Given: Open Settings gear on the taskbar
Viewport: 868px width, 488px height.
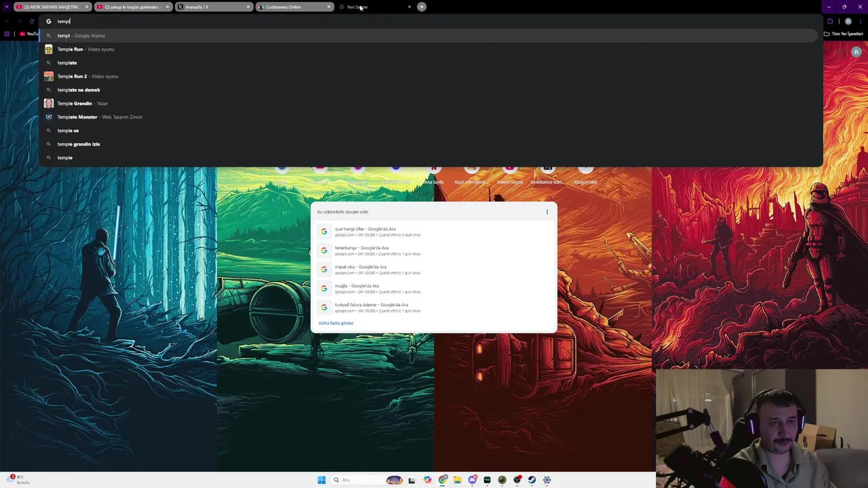Looking at the screenshot, I should pyautogui.click(x=547, y=480).
